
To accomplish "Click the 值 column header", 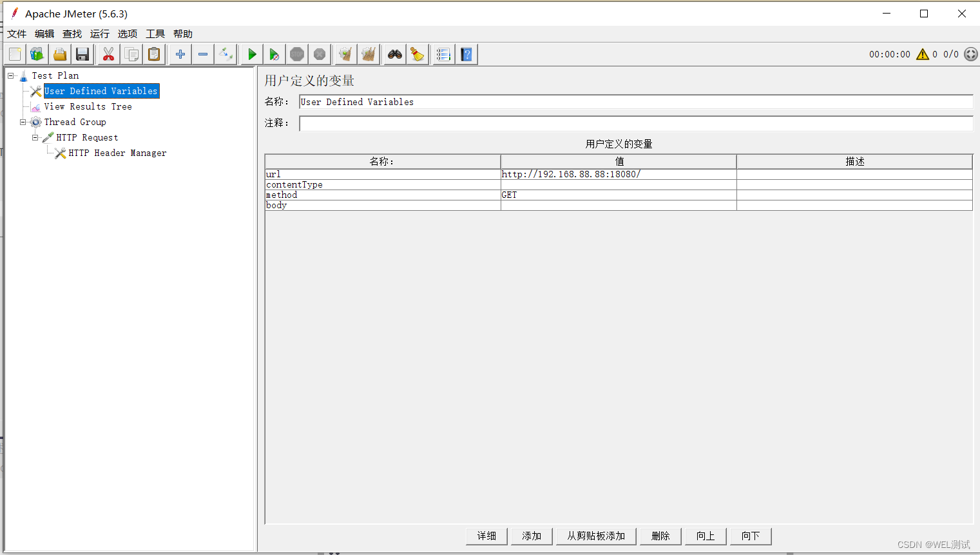I will (619, 161).
